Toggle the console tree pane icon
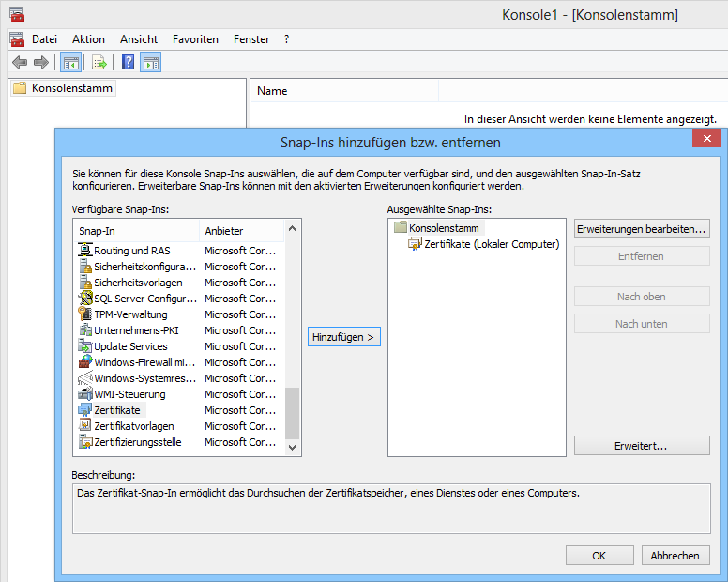728x582 pixels. point(70,63)
